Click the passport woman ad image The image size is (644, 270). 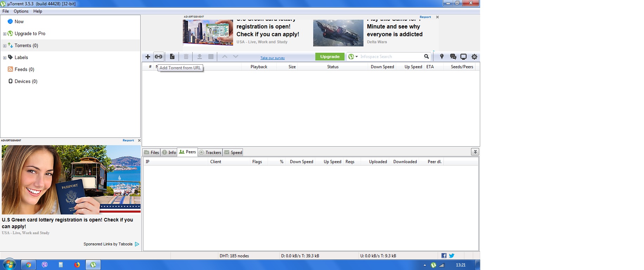[71, 180]
